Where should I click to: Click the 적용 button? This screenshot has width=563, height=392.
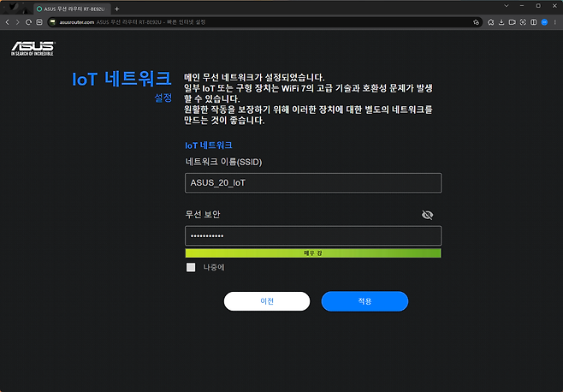click(364, 301)
